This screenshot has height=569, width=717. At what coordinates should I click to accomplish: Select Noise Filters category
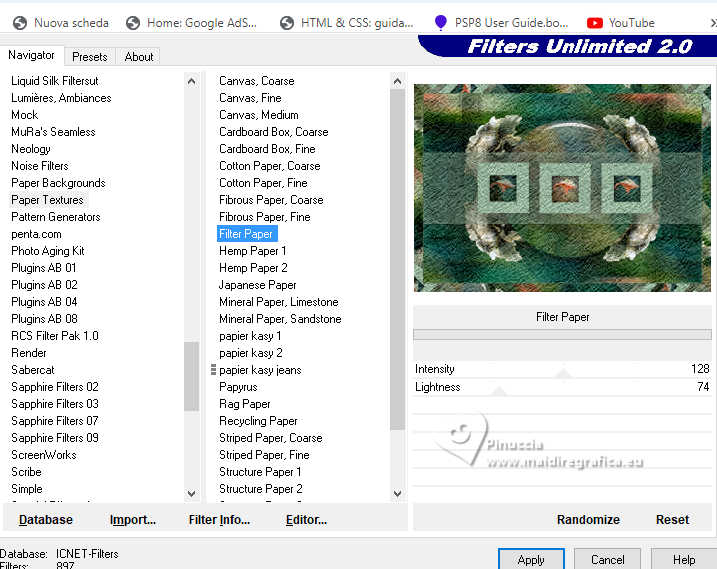click(x=39, y=166)
